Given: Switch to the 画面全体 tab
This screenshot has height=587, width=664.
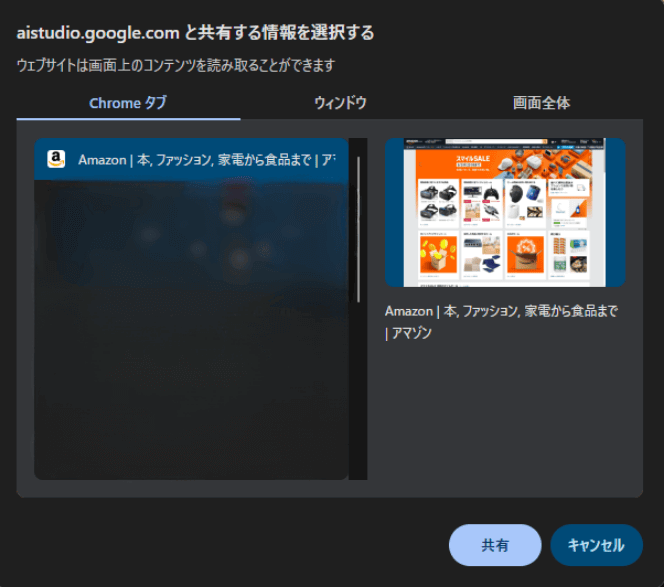Looking at the screenshot, I should click(541, 103).
